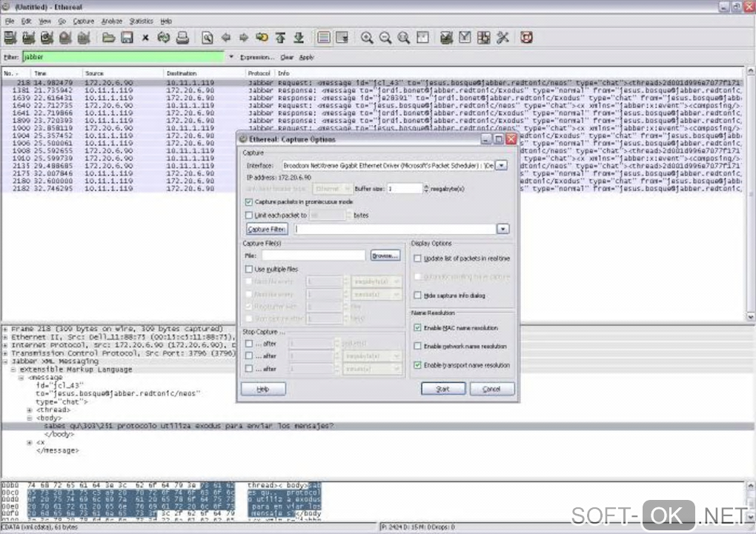The image size is (756, 534).
Task: Toggle Enable transport name resolution
Action: (417, 365)
